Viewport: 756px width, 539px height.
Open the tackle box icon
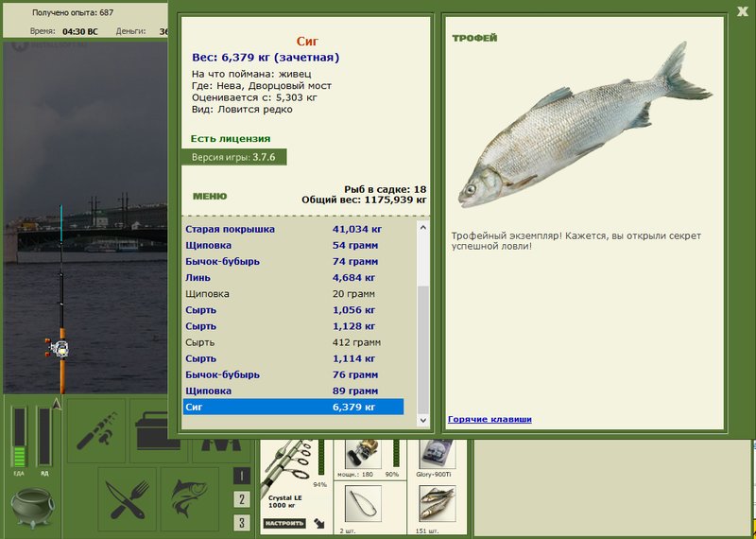(x=149, y=431)
